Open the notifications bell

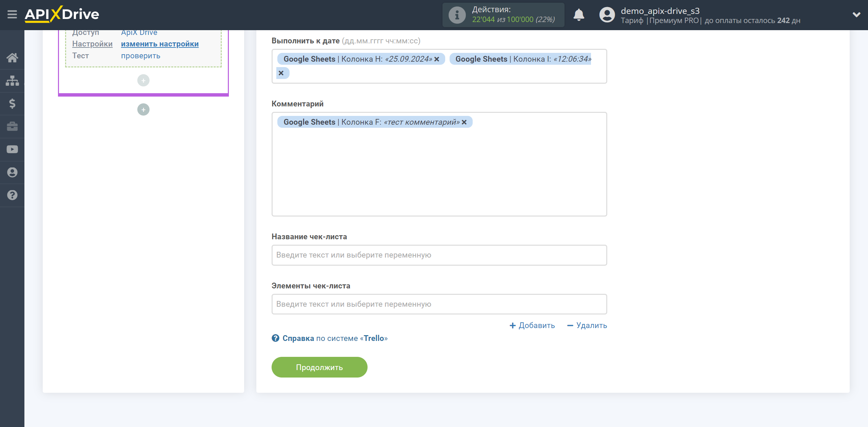coord(579,15)
